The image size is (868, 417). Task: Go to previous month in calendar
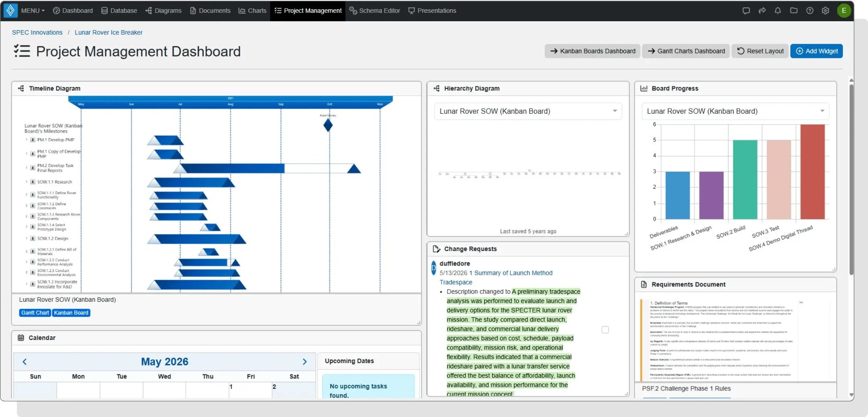(25, 362)
